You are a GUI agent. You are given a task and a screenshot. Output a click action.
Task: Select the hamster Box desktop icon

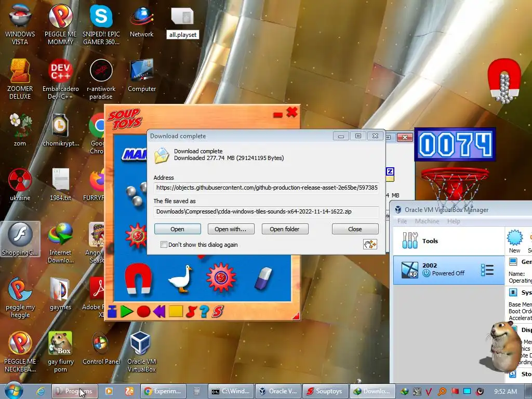tap(60, 352)
